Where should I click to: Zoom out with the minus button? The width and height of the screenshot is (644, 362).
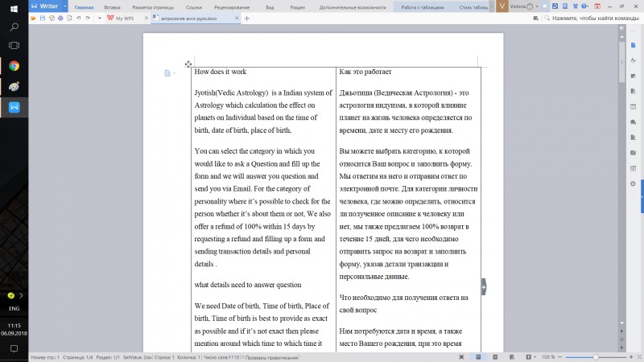coord(559,357)
